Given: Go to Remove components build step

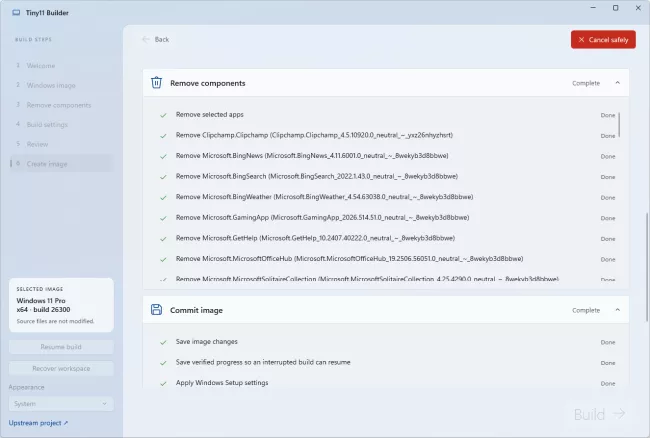Looking at the screenshot, I should click(x=61, y=105).
